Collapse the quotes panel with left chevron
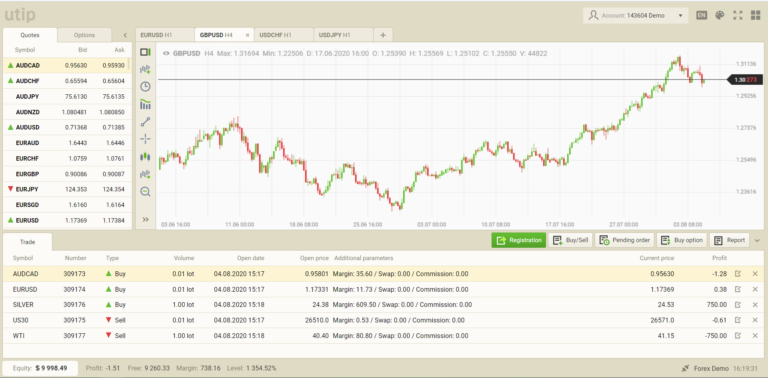The width and height of the screenshot is (768, 378). (x=125, y=35)
